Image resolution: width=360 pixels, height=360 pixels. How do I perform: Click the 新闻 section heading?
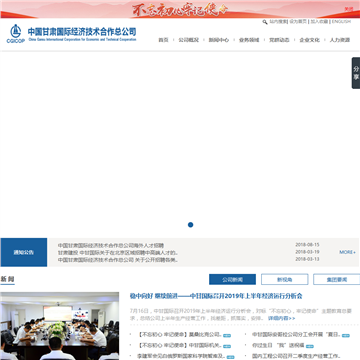click(x=7, y=279)
